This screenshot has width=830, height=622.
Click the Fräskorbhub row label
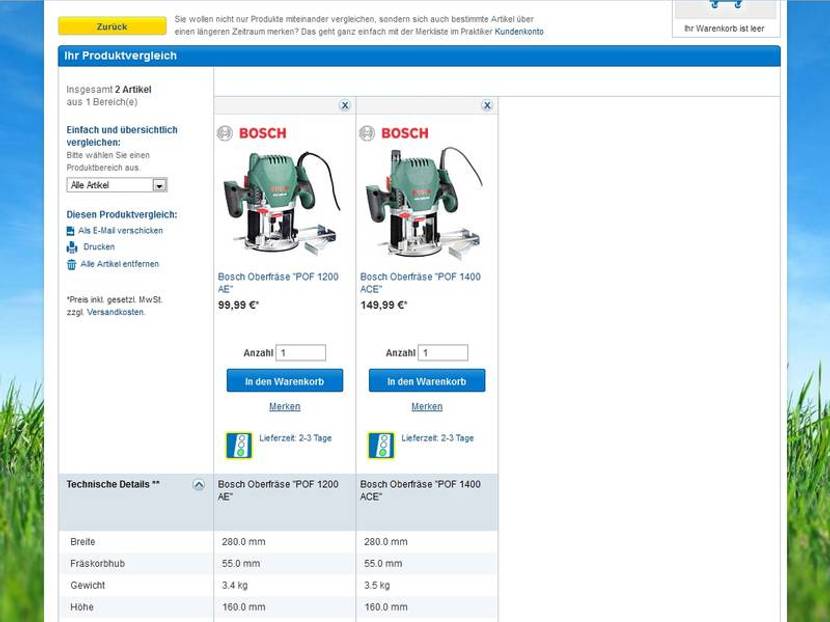pos(97,564)
